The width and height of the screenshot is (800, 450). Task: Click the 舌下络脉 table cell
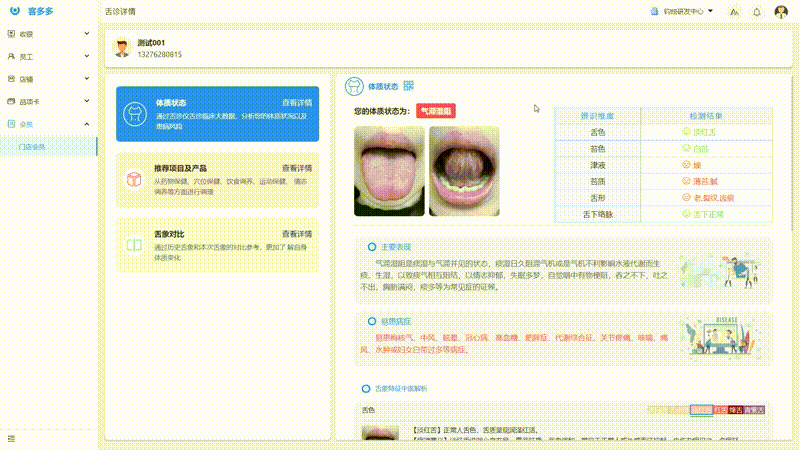[x=597, y=214]
